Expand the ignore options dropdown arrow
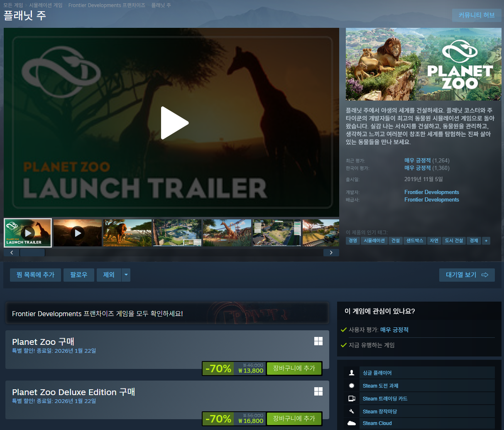This screenshot has height=430, width=504. (126, 275)
